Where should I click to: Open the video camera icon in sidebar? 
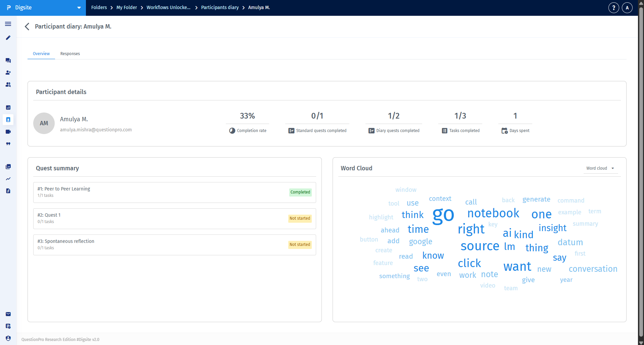(8, 132)
